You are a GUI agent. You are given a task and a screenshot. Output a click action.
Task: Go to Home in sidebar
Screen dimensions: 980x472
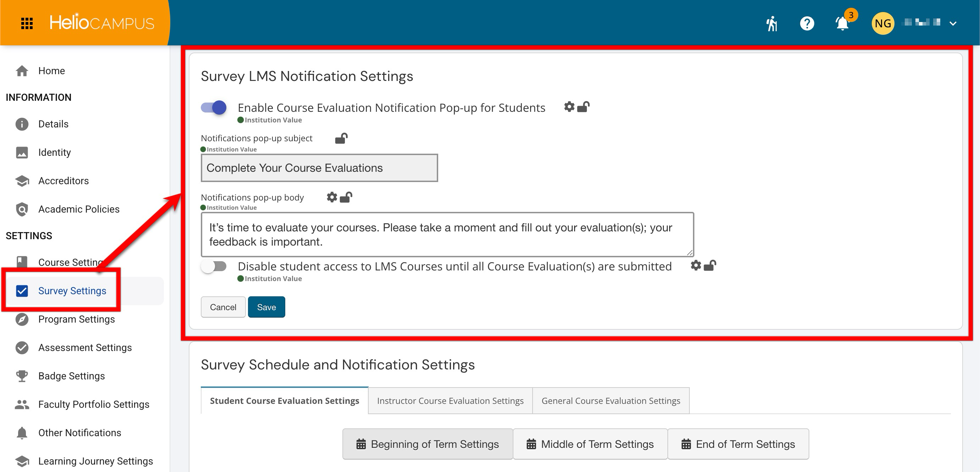84,71
